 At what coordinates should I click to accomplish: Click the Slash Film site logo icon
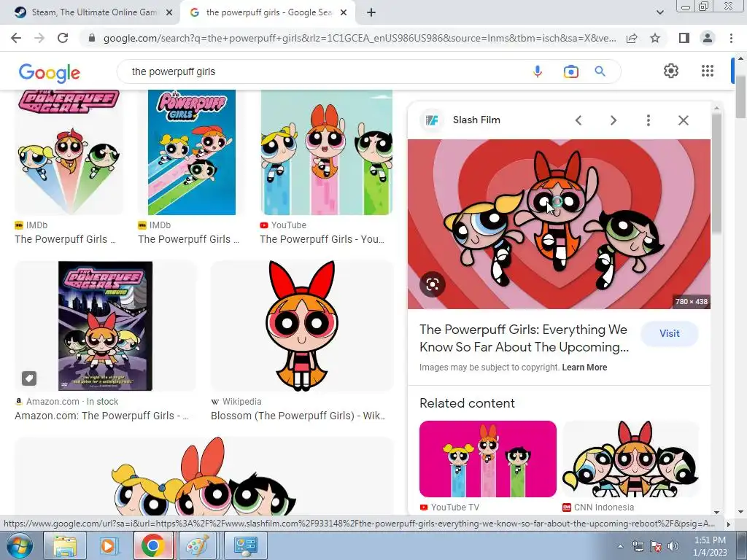click(432, 120)
